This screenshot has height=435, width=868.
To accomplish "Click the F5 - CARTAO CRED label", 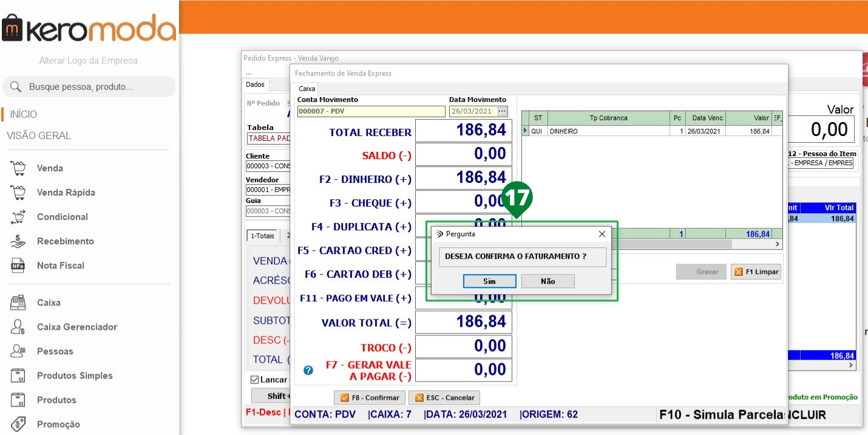I will [x=354, y=250].
